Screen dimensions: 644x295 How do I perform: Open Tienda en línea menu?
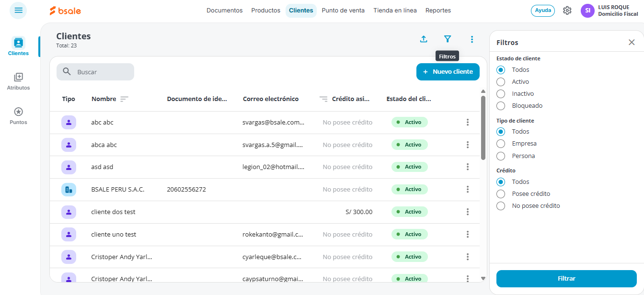point(395,11)
